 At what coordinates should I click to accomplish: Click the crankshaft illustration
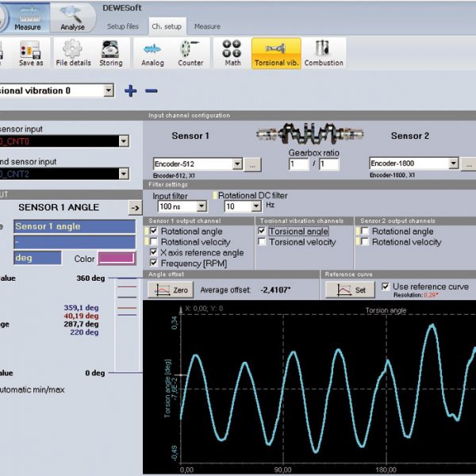pos(309,133)
